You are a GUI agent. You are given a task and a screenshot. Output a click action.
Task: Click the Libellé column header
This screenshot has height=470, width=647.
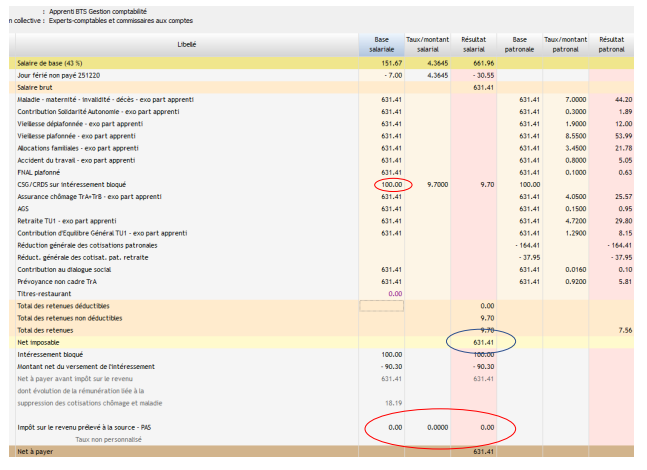point(186,44)
